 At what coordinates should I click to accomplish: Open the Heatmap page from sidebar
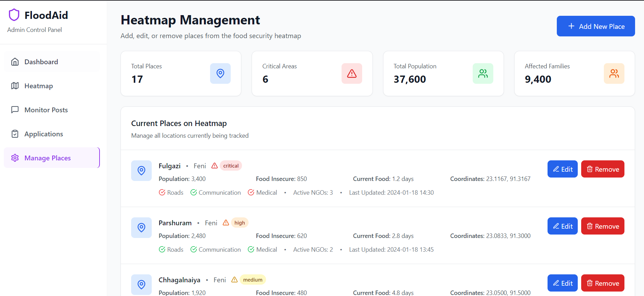(x=52, y=86)
